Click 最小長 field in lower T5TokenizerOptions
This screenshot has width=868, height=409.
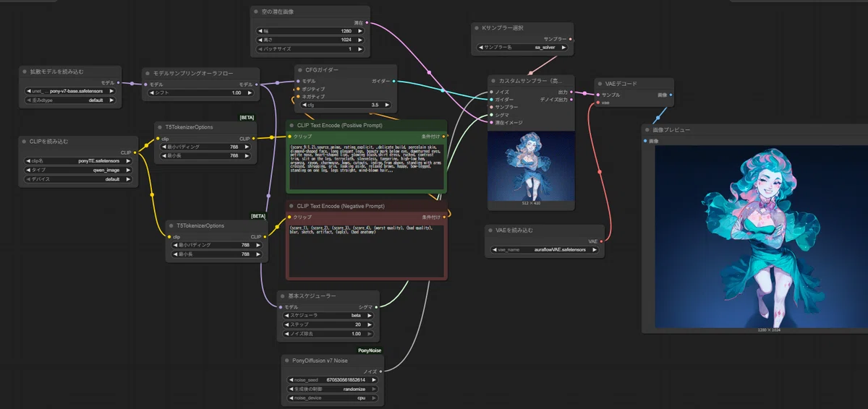click(x=216, y=254)
